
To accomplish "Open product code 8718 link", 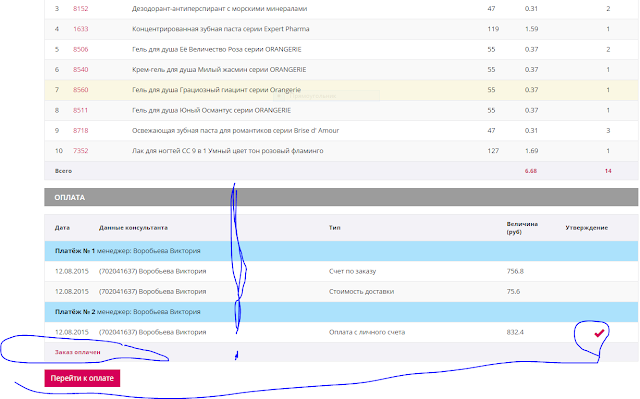I will pos(80,131).
